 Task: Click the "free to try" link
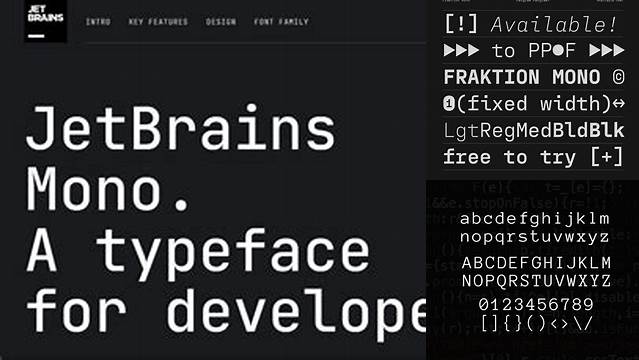(x=510, y=157)
